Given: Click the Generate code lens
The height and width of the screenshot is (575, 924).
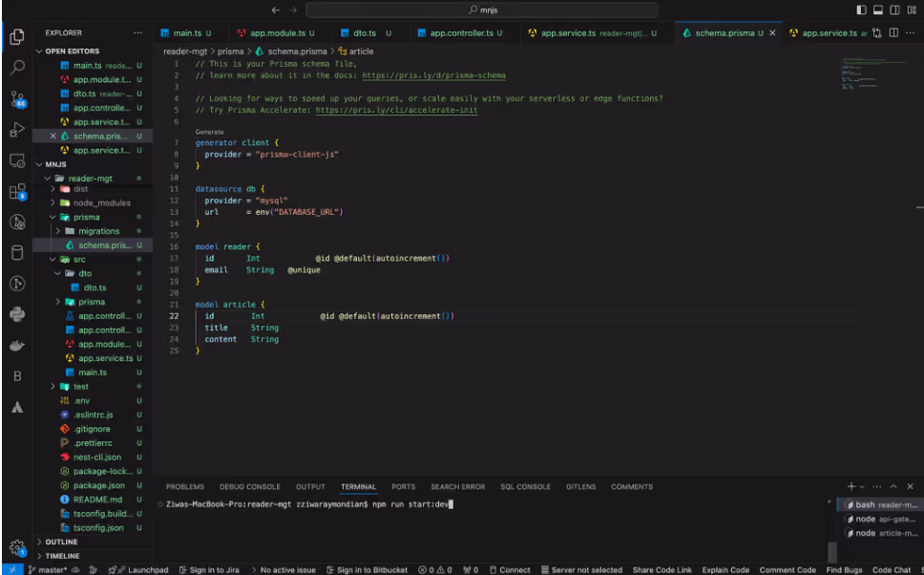Looking at the screenshot, I should coord(209,132).
